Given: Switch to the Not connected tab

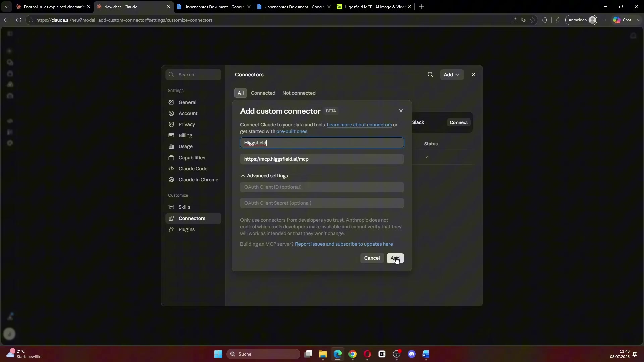Looking at the screenshot, I should pyautogui.click(x=299, y=93).
